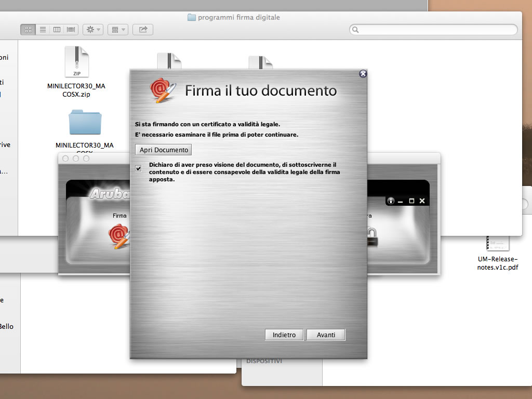Select the MINILECTOR30_MACOSX folder
This screenshot has width=532, height=399.
click(x=85, y=123)
